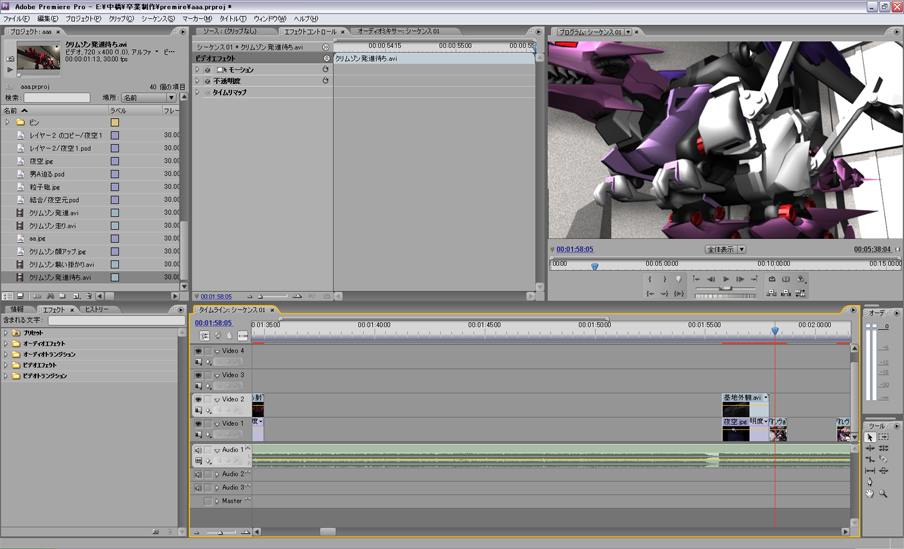Expand the Audio 2 track
Screen dimensions: 904x549
pyautogui.click(x=217, y=475)
